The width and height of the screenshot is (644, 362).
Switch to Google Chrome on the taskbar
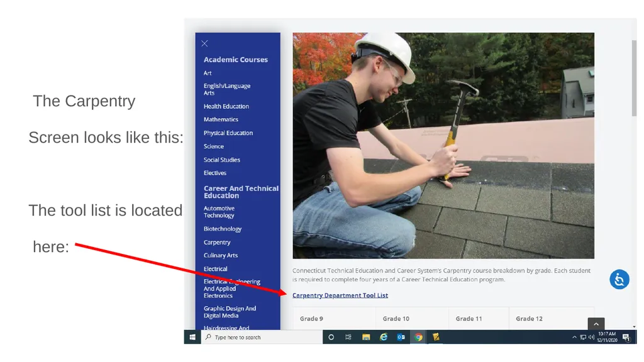(x=418, y=337)
